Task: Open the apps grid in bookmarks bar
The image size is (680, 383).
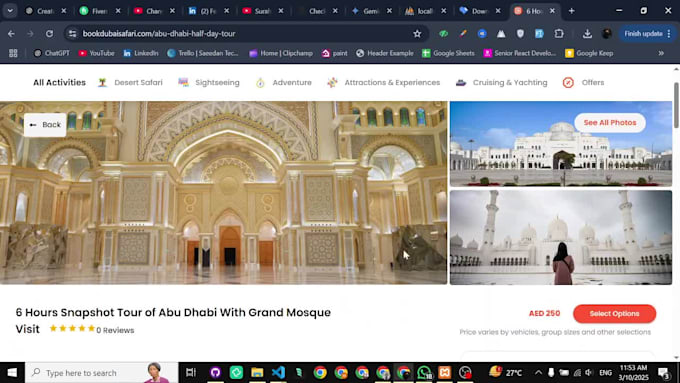Action: [x=13, y=53]
